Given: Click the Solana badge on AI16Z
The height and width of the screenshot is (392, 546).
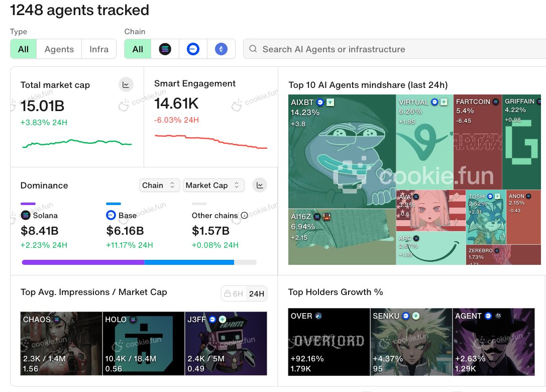Looking at the screenshot, I should point(317,217).
